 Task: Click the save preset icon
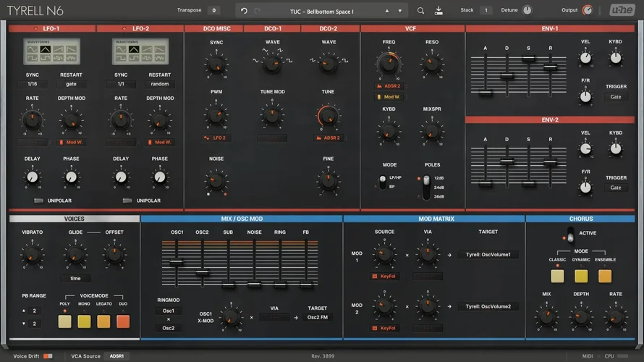[x=438, y=11]
